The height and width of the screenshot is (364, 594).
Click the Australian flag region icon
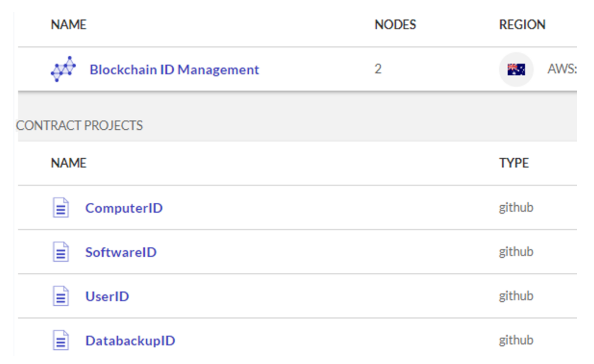point(516,70)
